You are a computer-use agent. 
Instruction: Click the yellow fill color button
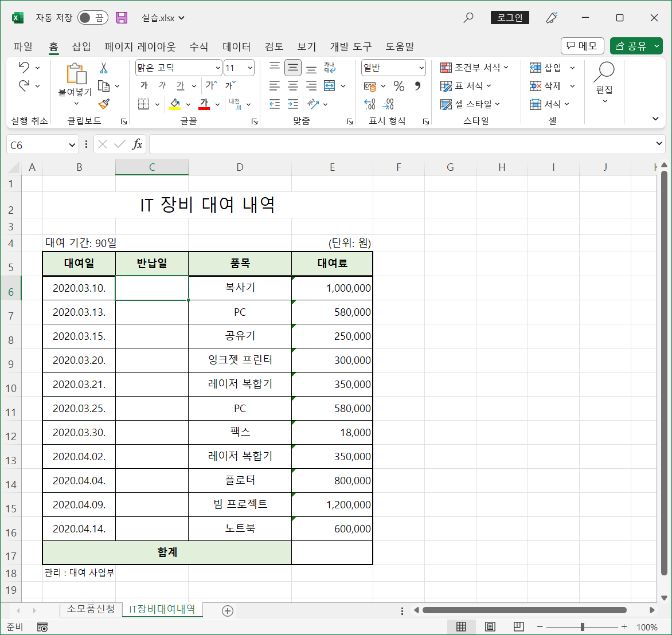coord(175,104)
